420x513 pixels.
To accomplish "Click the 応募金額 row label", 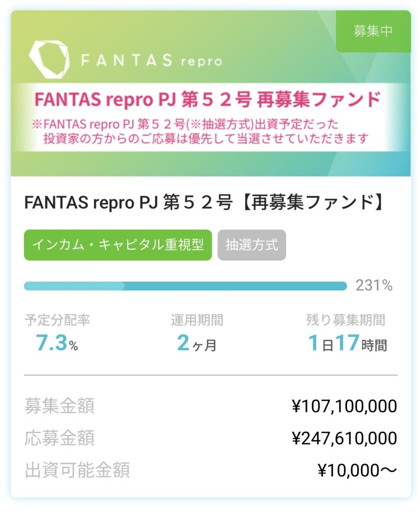I will (59, 438).
